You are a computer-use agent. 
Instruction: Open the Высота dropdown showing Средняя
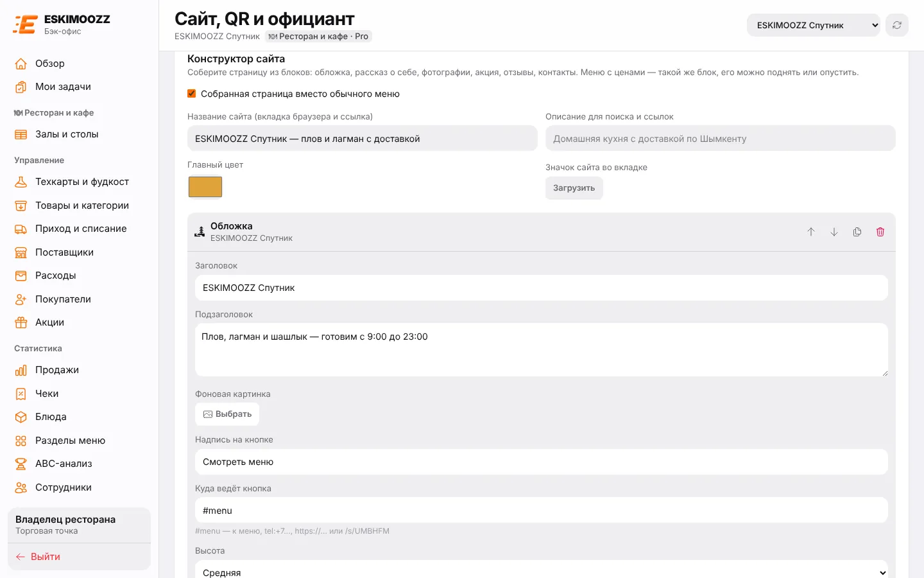(x=542, y=571)
